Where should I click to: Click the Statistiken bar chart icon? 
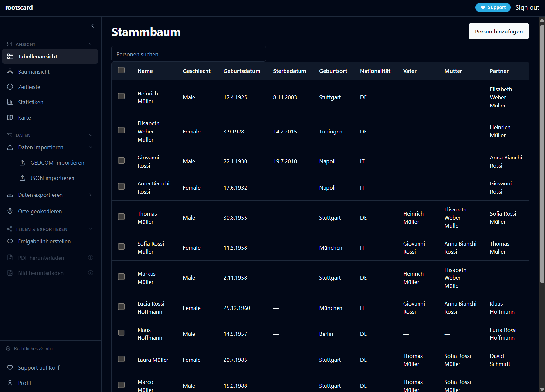coord(10,102)
